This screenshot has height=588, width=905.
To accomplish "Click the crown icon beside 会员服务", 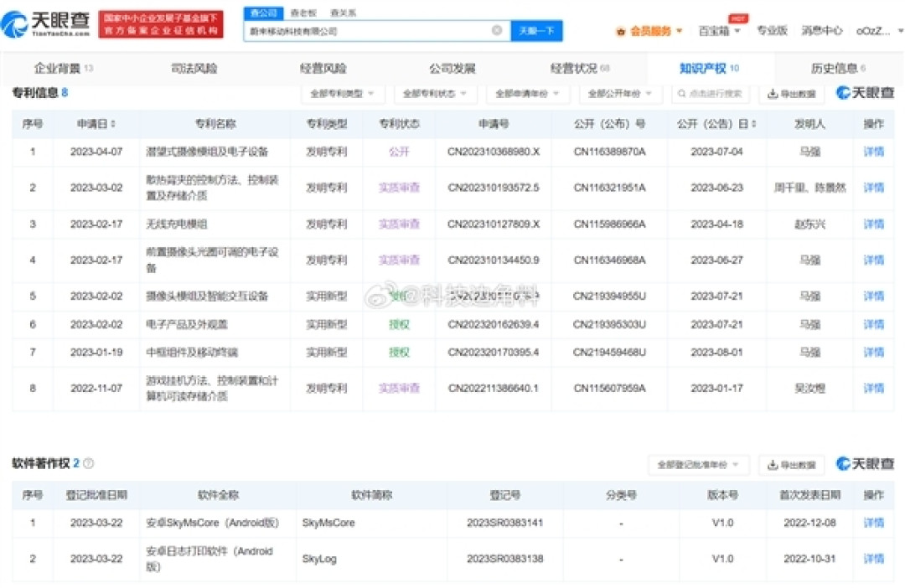I will coord(621,31).
